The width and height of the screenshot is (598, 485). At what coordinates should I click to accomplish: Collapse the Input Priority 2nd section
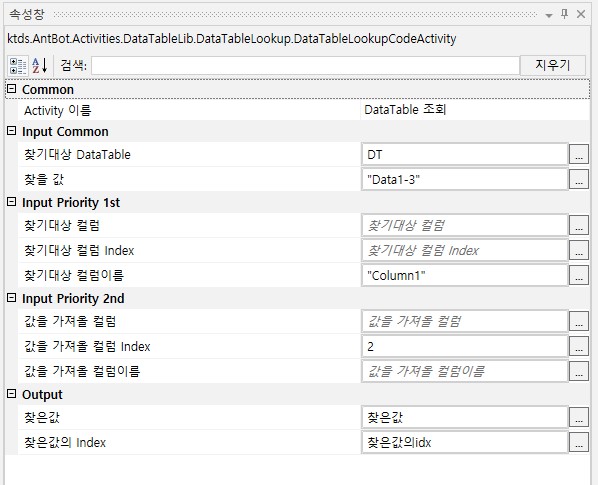tap(12, 298)
